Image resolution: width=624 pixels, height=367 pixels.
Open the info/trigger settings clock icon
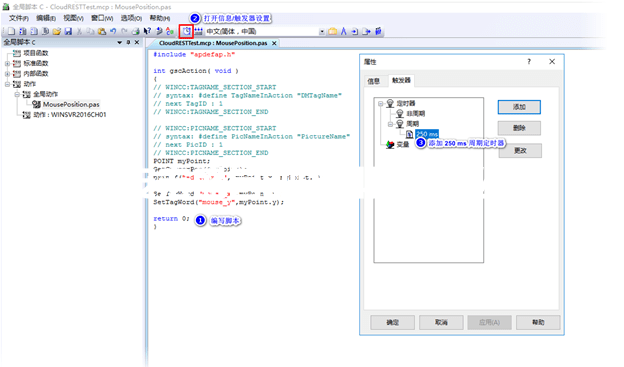click(x=186, y=31)
